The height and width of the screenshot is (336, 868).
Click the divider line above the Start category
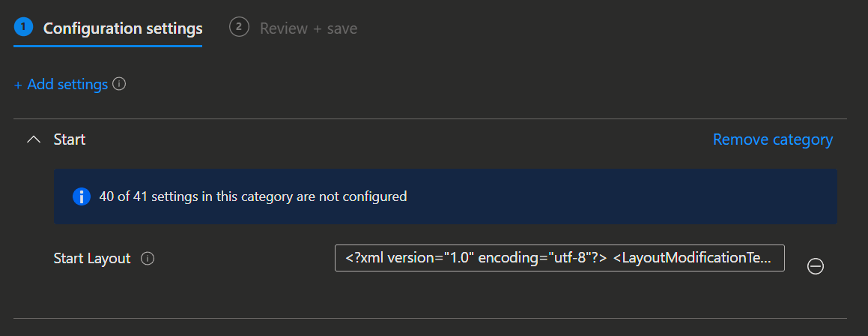430,119
